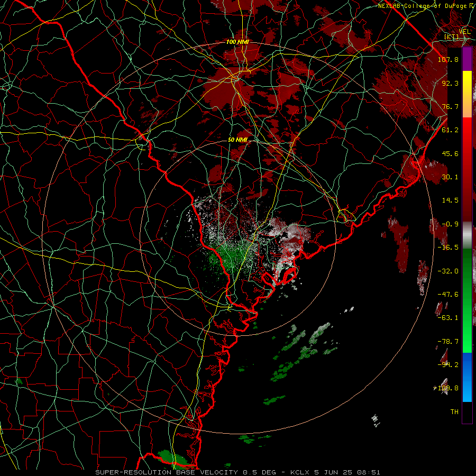Click the VEL legend title

(464, 32)
